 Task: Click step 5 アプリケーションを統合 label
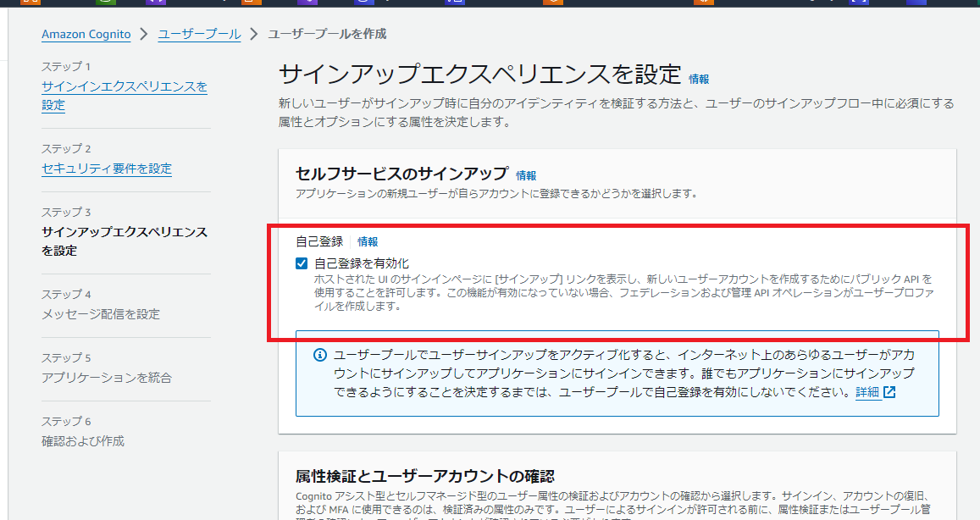[106, 378]
